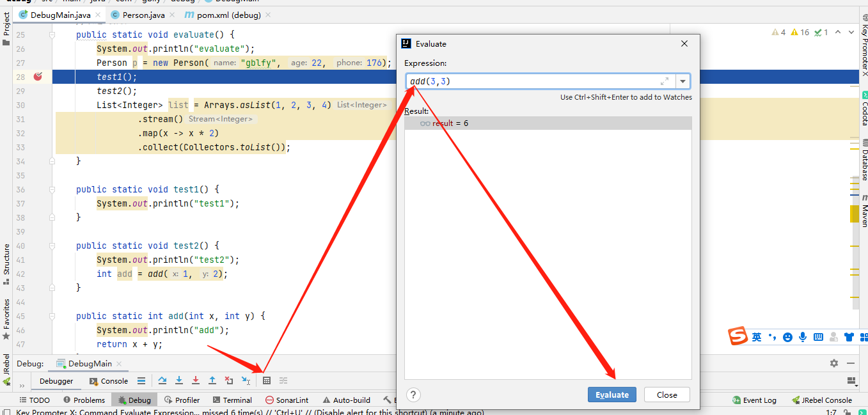This screenshot has width=868, height=415.
Task: Open the Favorites side panel
Action: coord(6,318)
